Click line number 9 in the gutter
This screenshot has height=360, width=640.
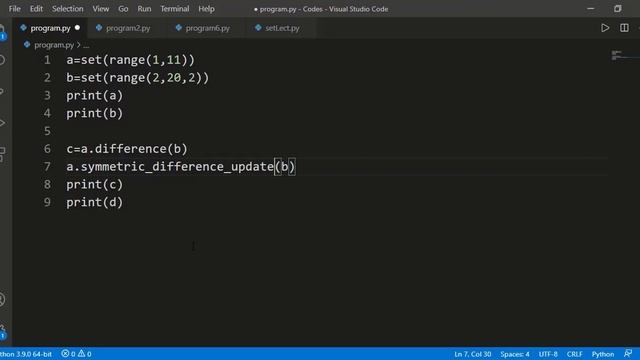[x=47, y=202]
